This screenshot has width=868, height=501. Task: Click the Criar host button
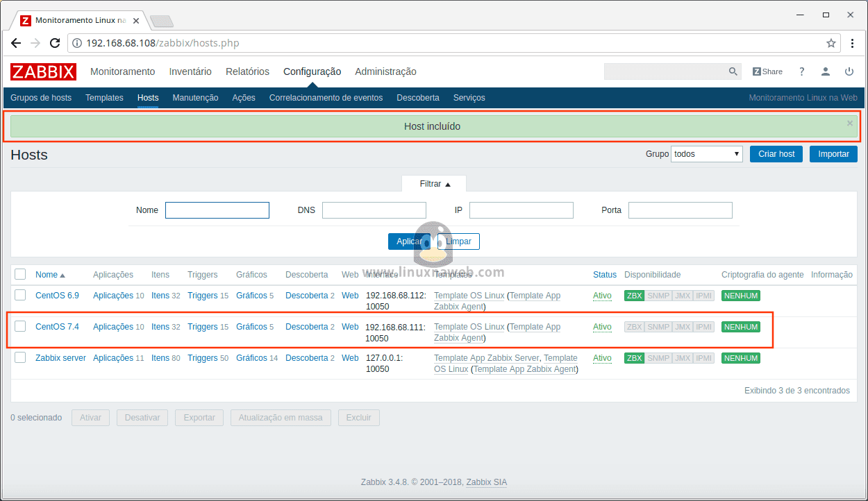point(776,154)
